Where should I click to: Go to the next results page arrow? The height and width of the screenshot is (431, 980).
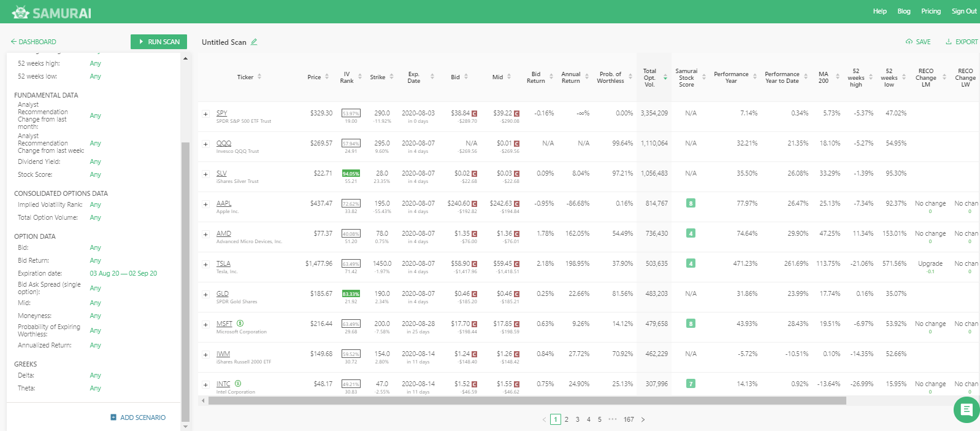(643, 420)
